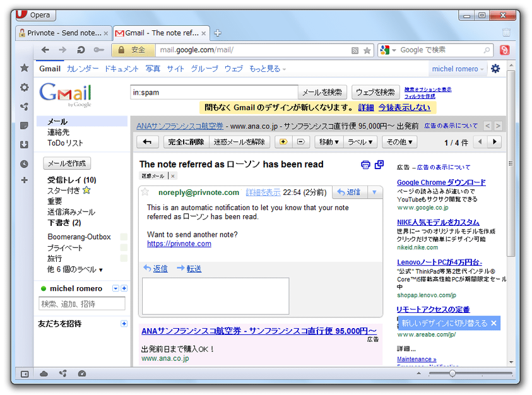Click the メールを検索 search mail button

pyautogui.click(x=322, y=92)
